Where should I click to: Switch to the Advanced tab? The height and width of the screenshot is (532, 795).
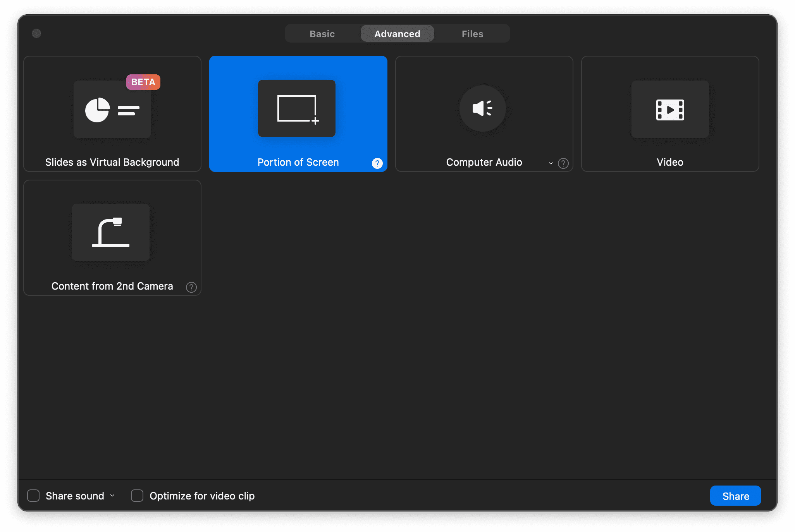[x=397, y=34]
